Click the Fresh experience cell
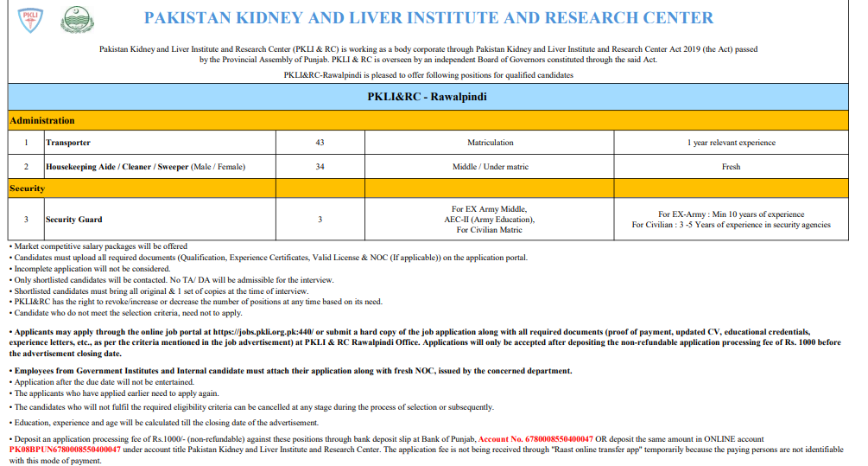The image size is (868, 466). (x=731, y=166)
